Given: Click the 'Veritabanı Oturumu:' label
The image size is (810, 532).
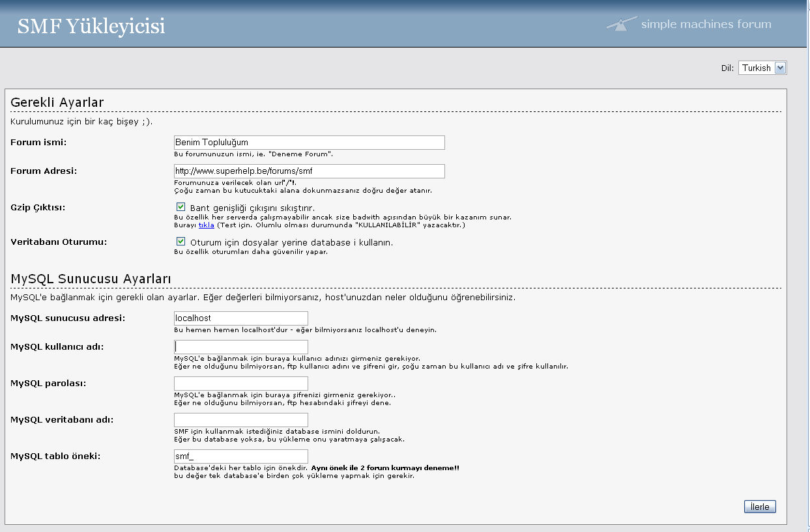Looking at the screenshot, I should [59, 242].
